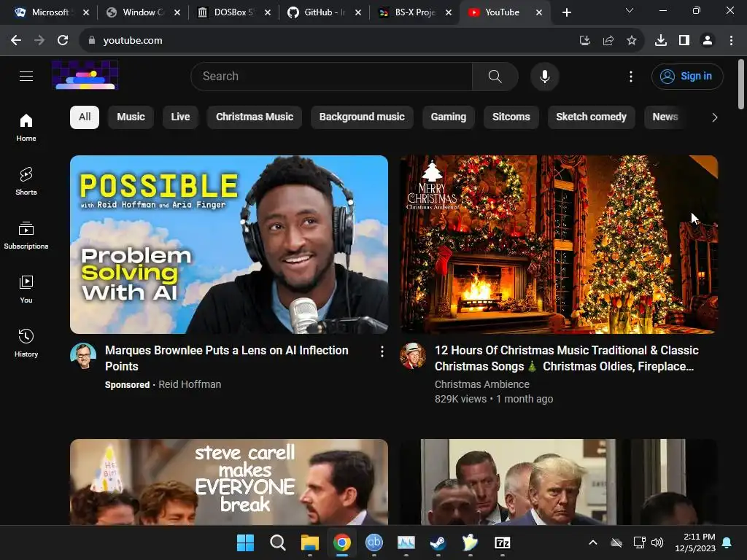Image resolution: width=747 pixels, height=560 pixels.
Task: Open File Explorer from taskbar
Action: coord(309,542)
